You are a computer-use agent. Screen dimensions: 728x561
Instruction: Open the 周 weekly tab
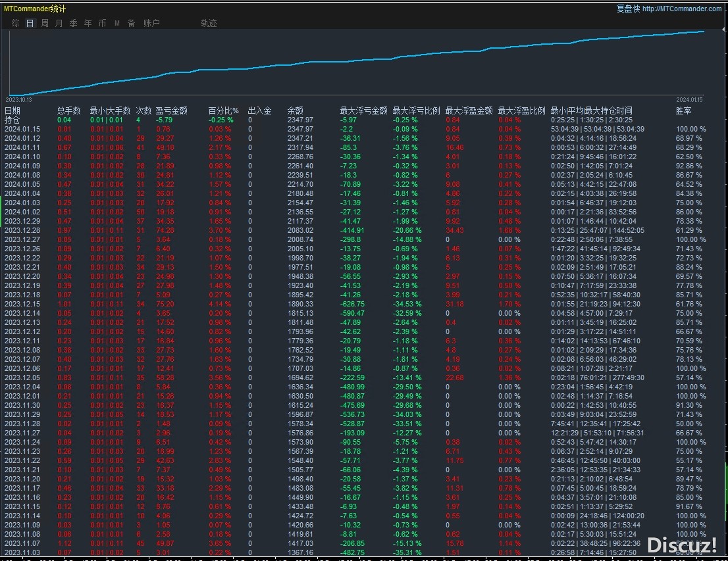click(x=45, y=23)
